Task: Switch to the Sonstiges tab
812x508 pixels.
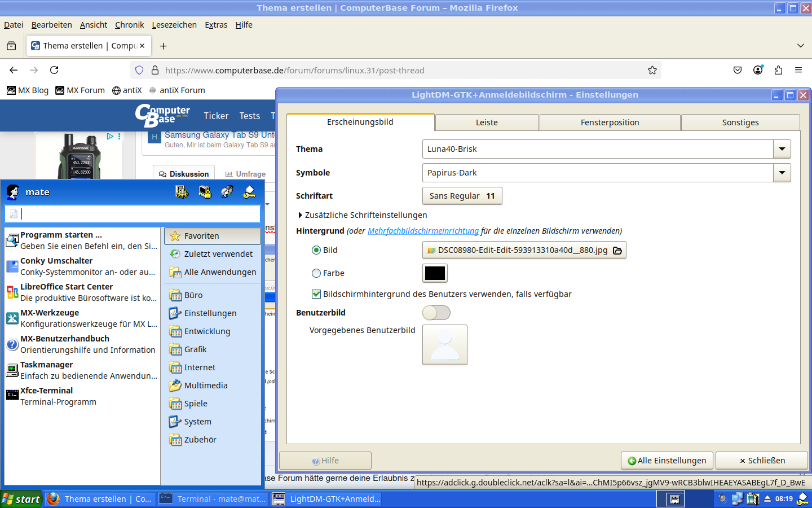Action: 740,122
